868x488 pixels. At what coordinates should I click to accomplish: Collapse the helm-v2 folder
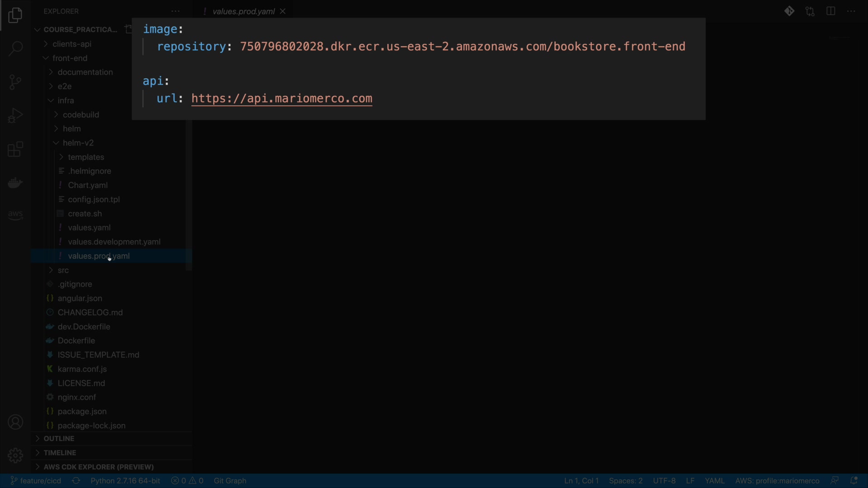coord(78,143)
